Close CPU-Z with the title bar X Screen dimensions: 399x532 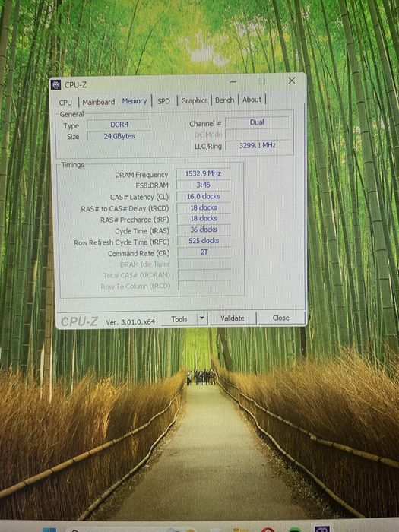(291, 81)
